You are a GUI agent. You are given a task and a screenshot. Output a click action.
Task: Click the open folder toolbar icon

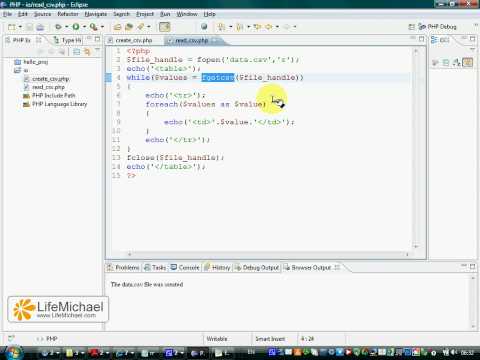(117, 27)
